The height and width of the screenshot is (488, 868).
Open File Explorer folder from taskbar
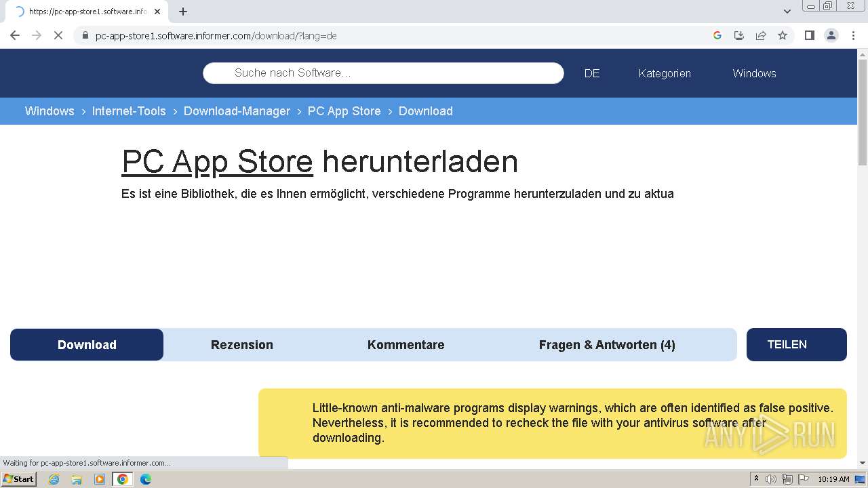[x=77, y=479]
